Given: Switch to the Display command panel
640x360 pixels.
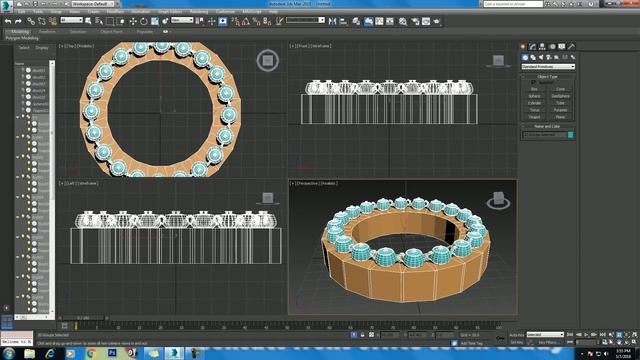Looking at the screenshot, I should 562,47.
